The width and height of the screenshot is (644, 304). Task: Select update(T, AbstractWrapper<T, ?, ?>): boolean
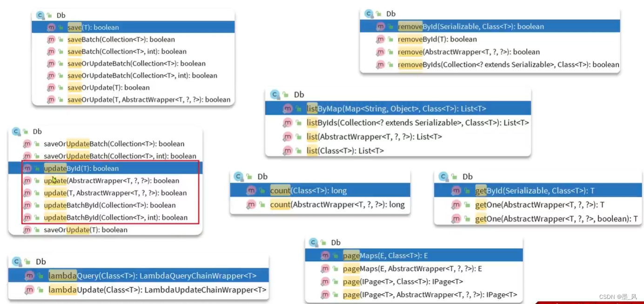(x=115, y=193)
